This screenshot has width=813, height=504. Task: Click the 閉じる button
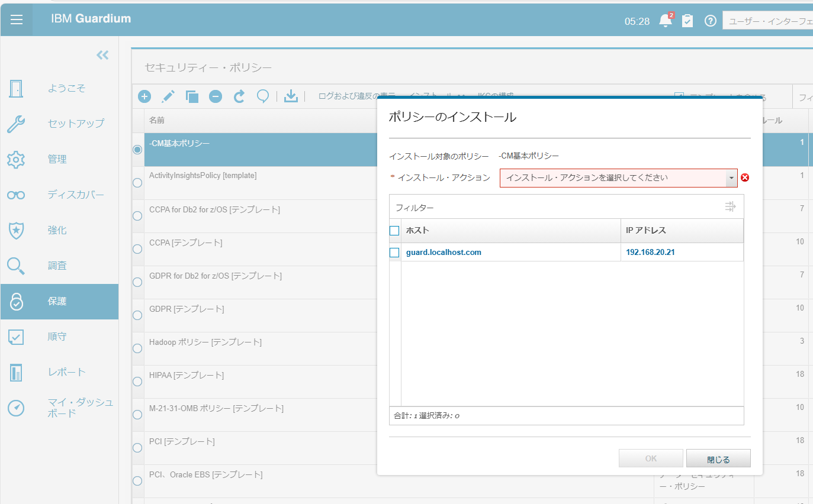pos(718,458)
